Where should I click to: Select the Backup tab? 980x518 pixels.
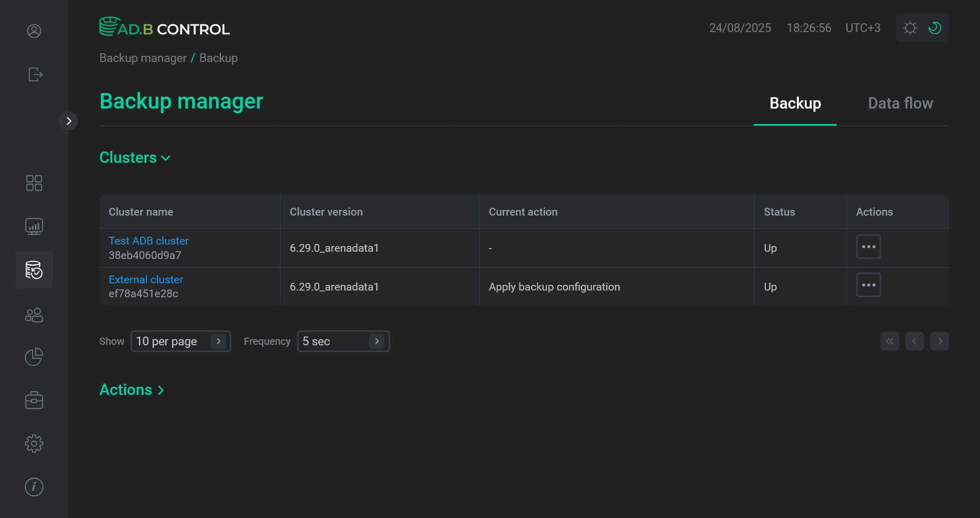[795, 103]
